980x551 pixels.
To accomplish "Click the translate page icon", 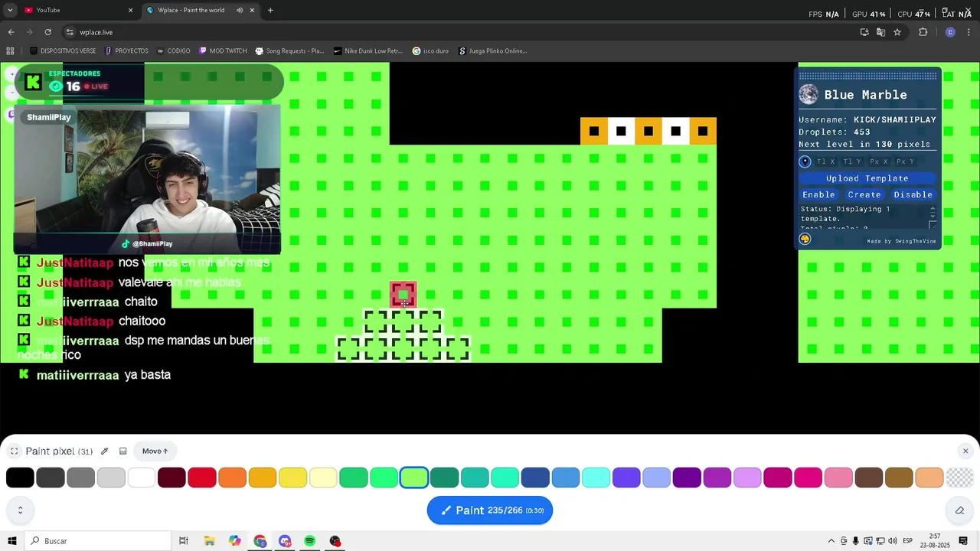I will click(880, 32).
